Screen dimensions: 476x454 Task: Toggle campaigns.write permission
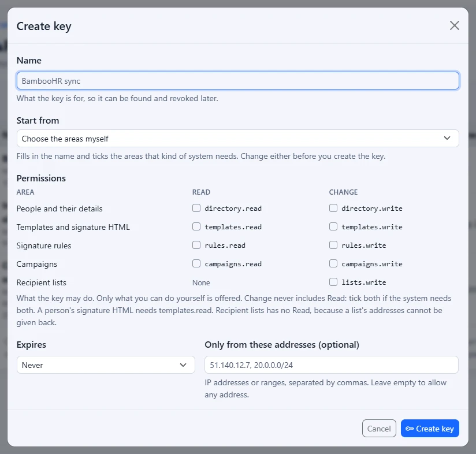(333, 264)
